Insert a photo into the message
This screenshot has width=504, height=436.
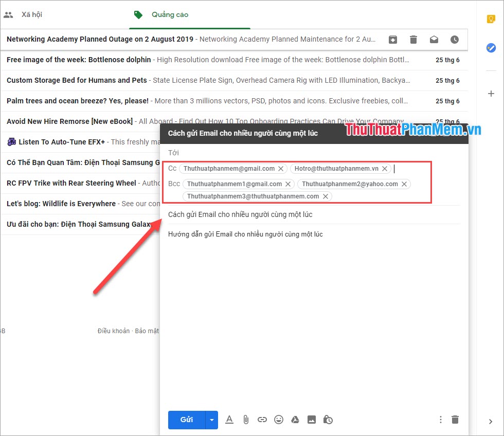click(x=312, y=420)
